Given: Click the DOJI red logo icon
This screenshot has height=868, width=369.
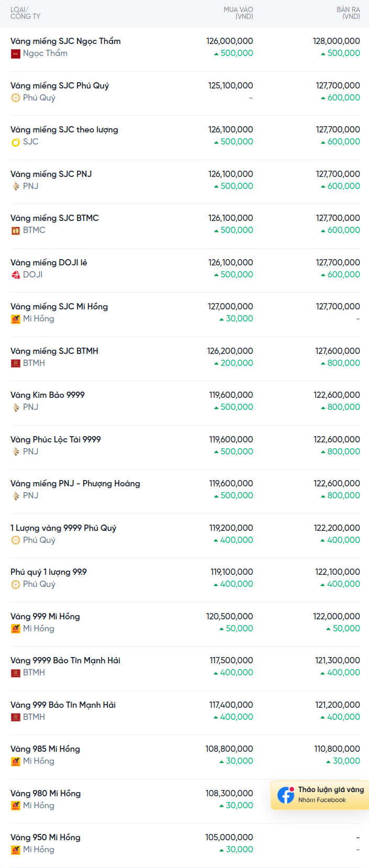Looking at the screenshot, I should point(16,275).
